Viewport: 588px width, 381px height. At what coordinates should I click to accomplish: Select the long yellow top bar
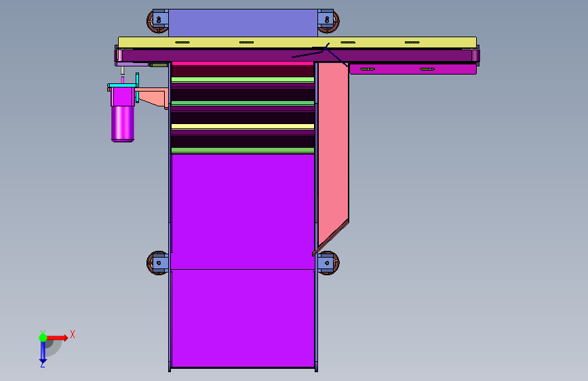[x=297, y=43]
